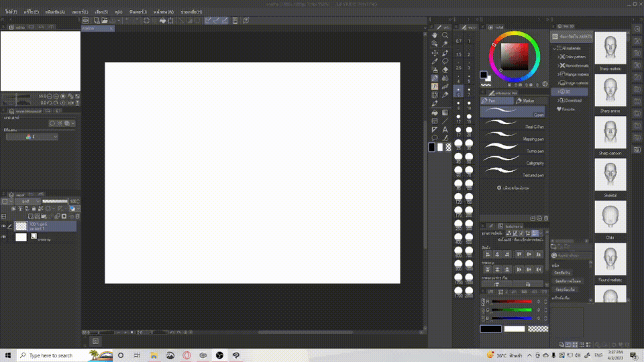The image size is (644, 362).
Task: Toggle visibility of the bottom paper layer
Action: (3, 237)
